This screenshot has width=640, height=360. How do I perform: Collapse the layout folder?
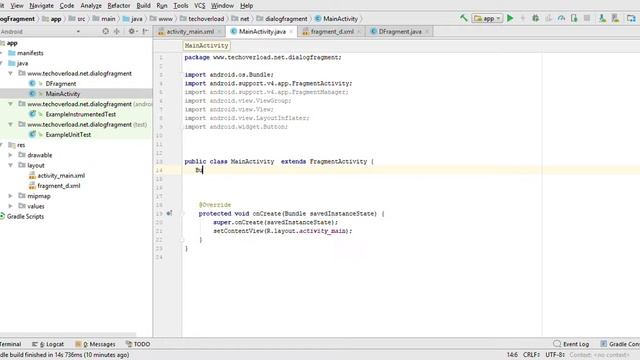11,165
